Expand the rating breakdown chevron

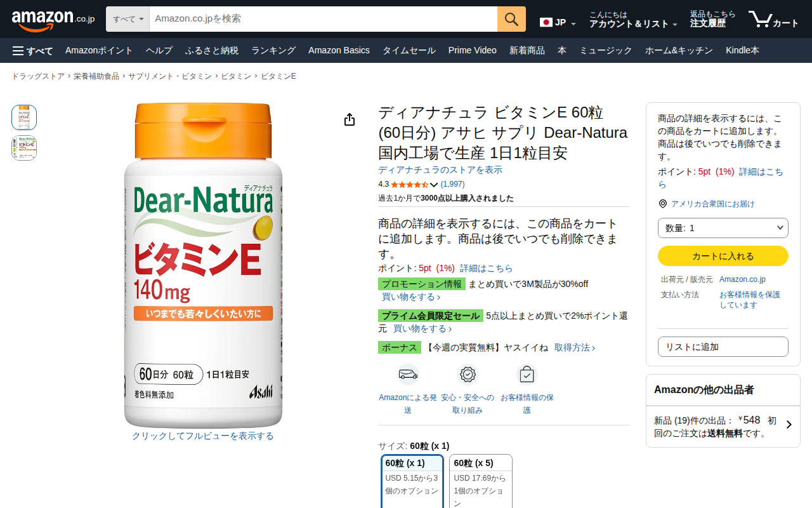(x=434, y=185)
